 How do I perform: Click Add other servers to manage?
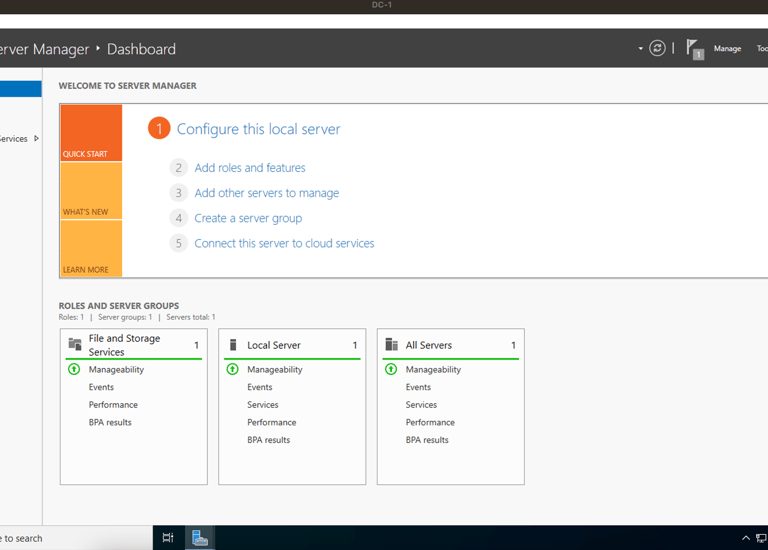pos(266,193)
